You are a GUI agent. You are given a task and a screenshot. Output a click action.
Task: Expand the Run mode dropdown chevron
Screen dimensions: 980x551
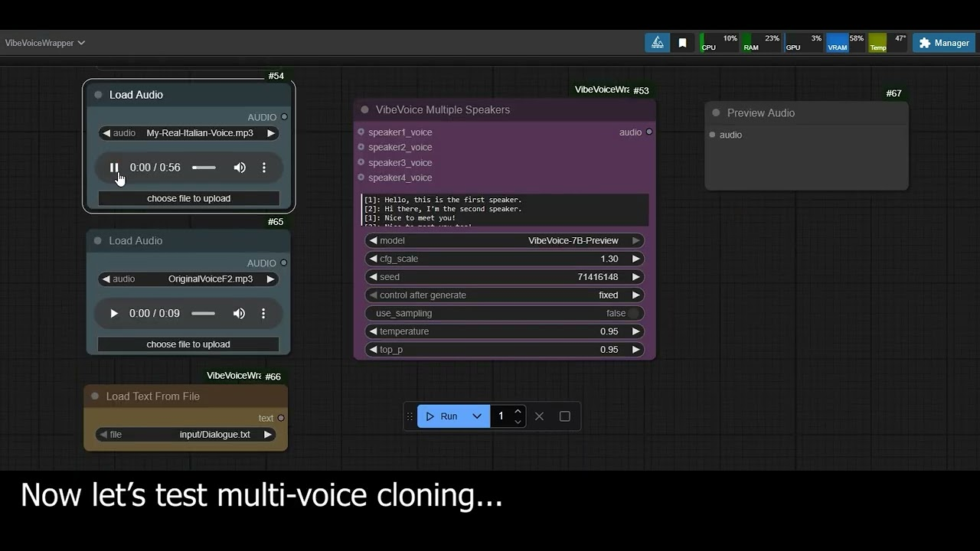[477, 416]
